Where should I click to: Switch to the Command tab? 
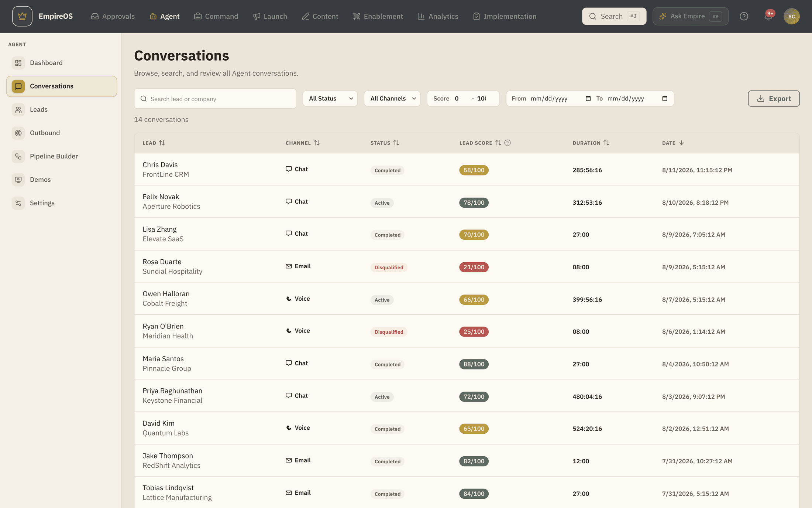click(x=216, y=16)
